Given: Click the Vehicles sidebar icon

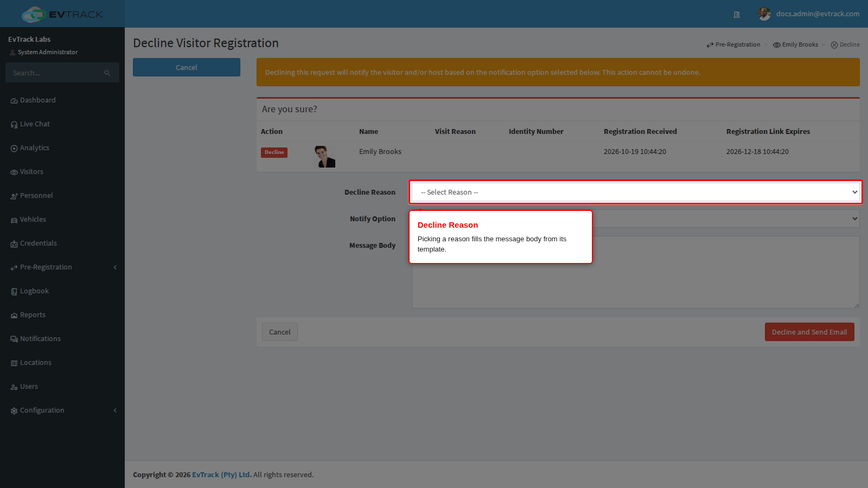Looking at the screenshot, I should (x=14, y=220).
